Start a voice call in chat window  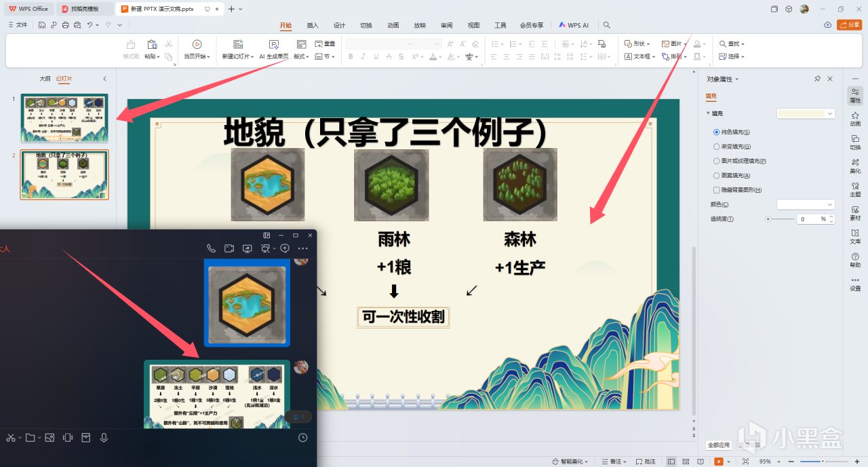211,248
